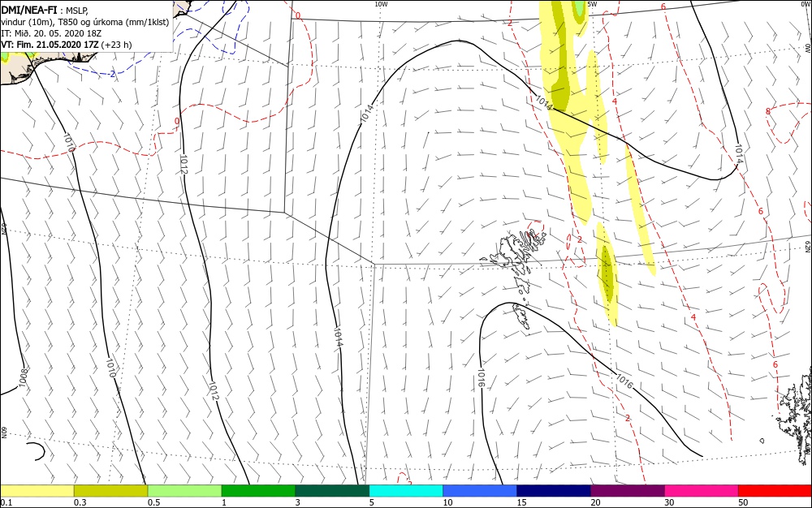Select the dark green 3–5 legend swatch
812x508 pixels.
[332, 491]
